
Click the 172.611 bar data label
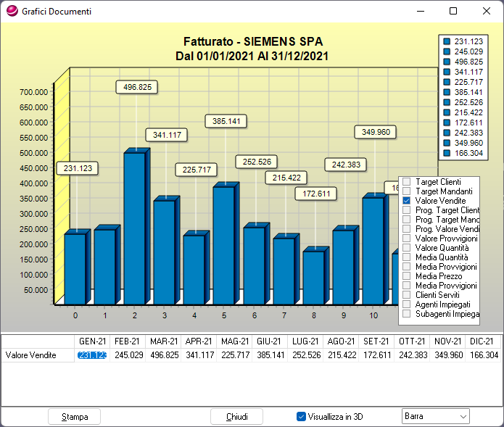point(316,194)
